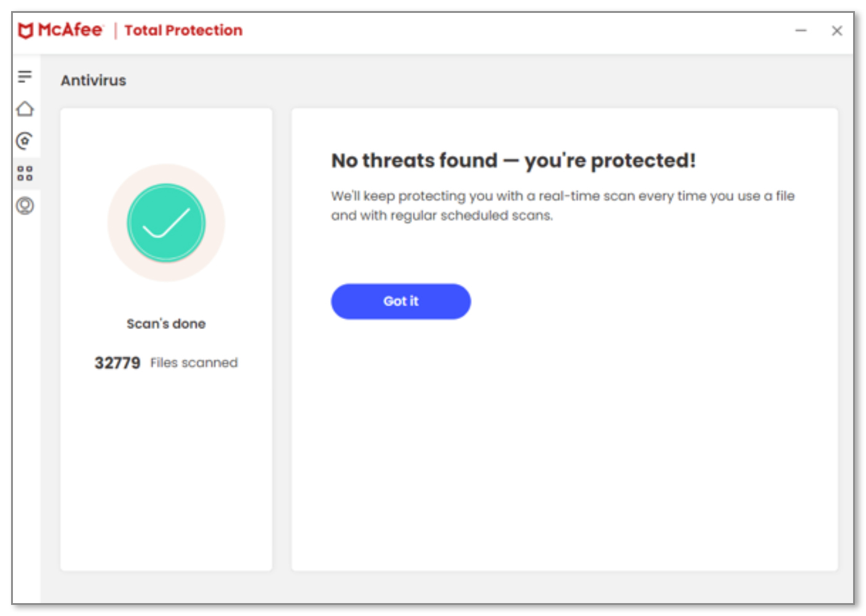Click the green checkmark scan status circle

pyautogui.click(x=166, y=223)
